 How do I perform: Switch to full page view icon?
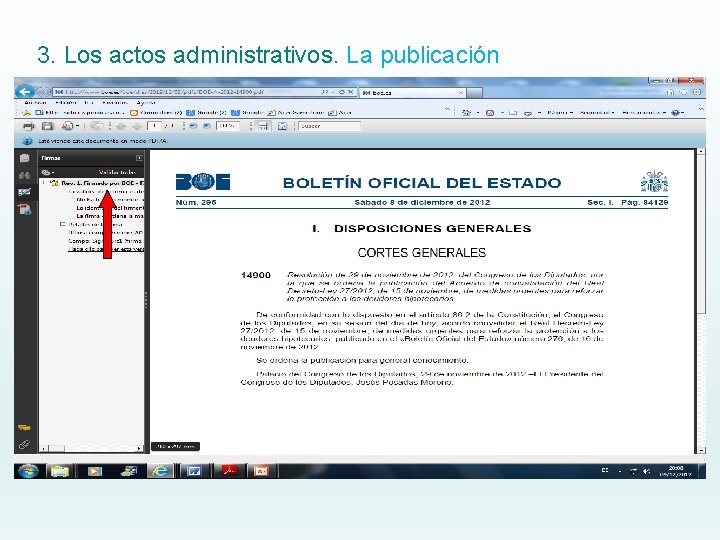click(282, 126)
